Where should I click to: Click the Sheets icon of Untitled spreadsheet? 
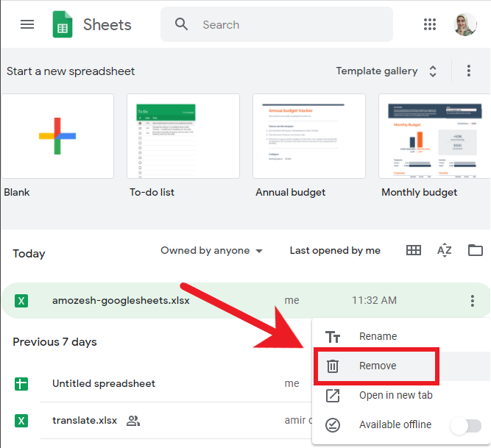click(x=21, y=384)
